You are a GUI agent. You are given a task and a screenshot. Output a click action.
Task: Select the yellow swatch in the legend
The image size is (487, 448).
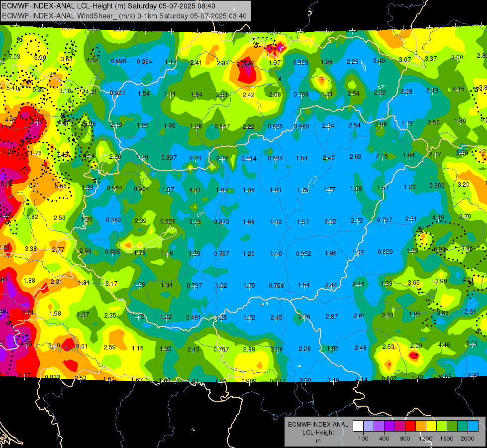coord(431,426)
